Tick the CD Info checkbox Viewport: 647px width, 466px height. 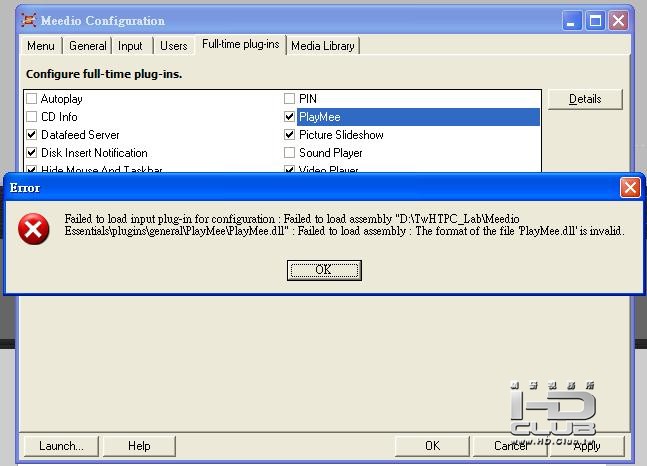pos(32,117)
